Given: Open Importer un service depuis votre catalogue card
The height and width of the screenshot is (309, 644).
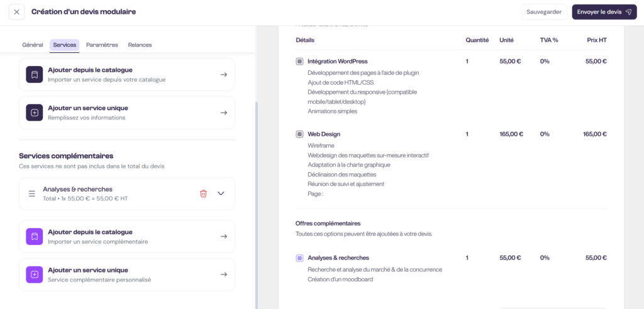Looking at the screenshot, I should click(x=127, y=75).
